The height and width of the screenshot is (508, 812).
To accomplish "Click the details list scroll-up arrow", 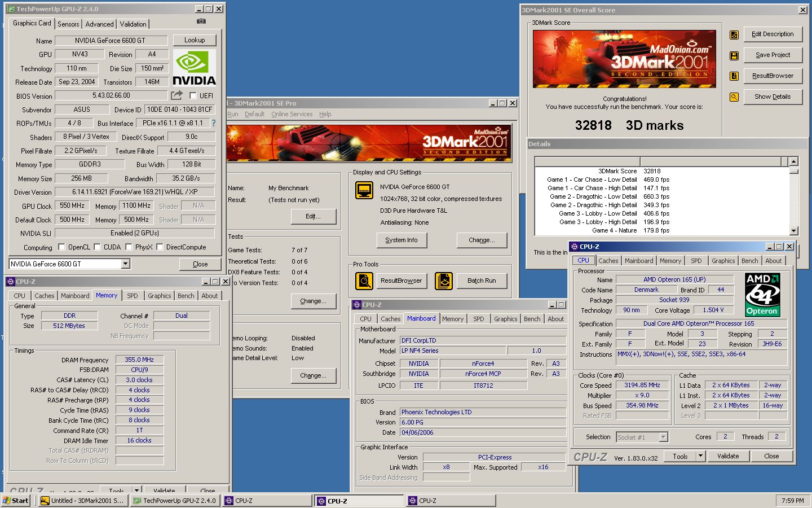I will click(794, 161).
